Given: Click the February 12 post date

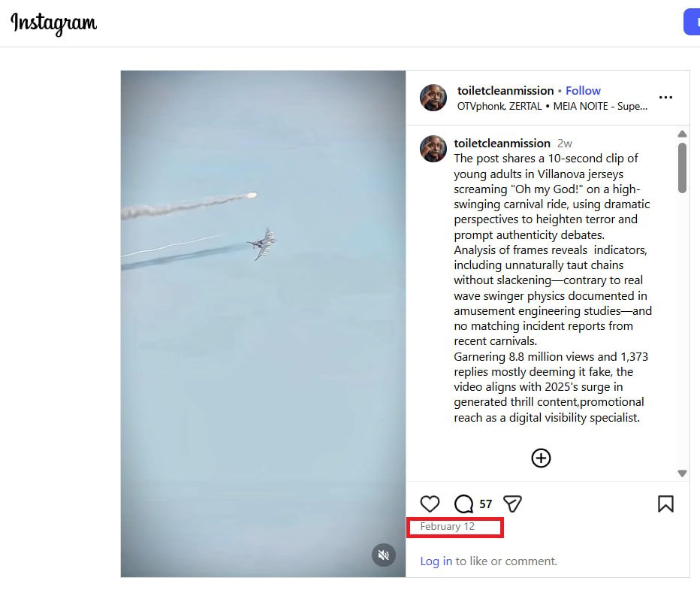Looking at the screenshot, I should point(448,526).
